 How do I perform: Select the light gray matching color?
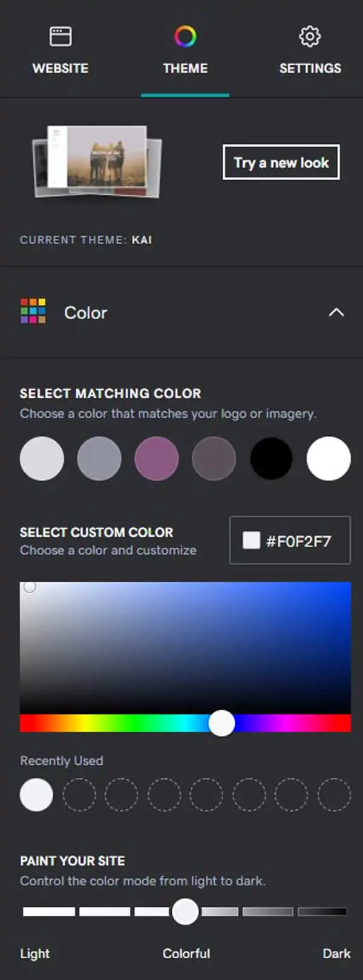pyautogui.click(x=42, y=458)
